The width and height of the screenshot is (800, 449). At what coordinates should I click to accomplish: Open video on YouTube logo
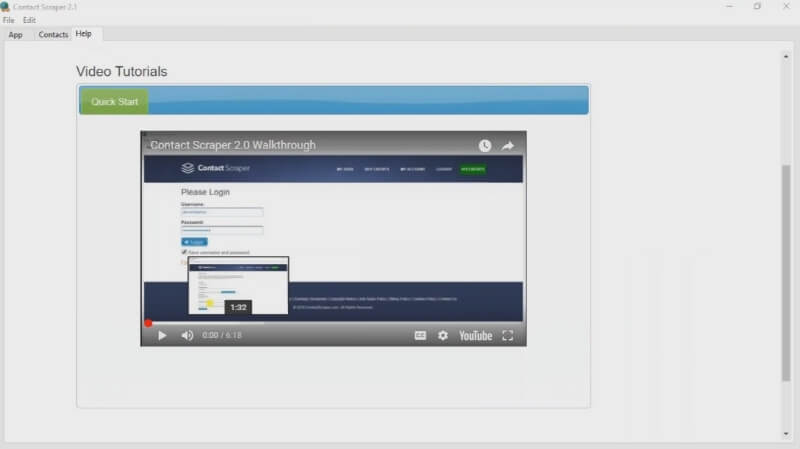click(x=475, y=335)
